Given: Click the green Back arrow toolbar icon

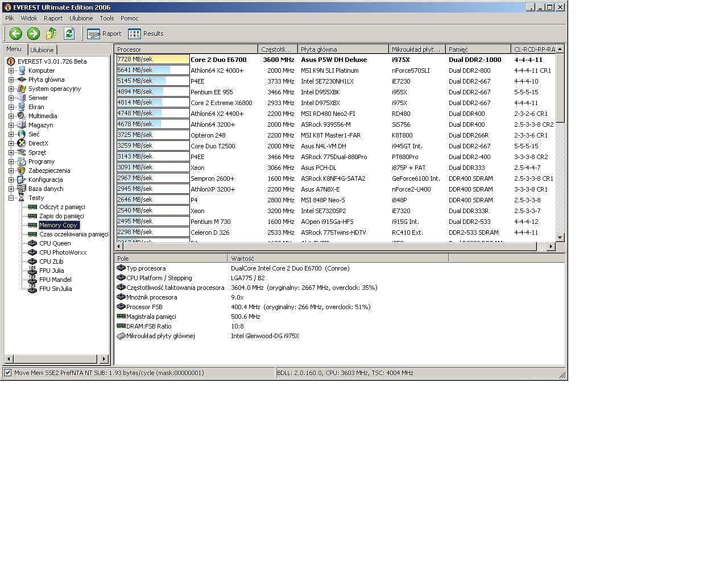Looking at the screenshot, I should click(x=16, y=34).
